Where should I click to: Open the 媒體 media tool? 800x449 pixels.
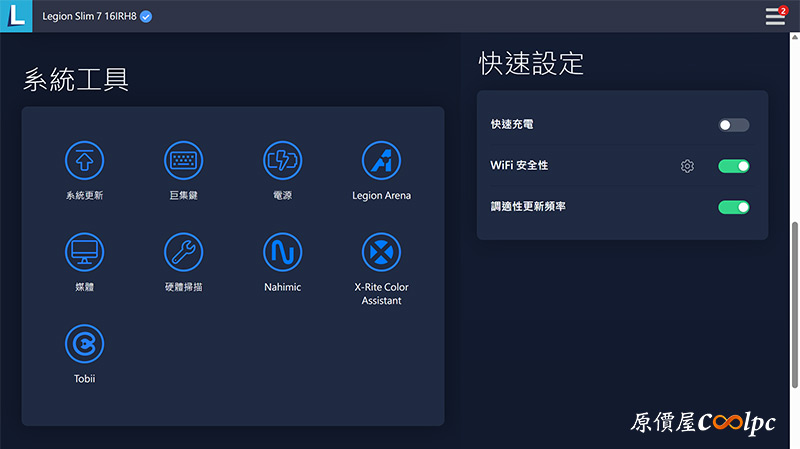(84, 252)
